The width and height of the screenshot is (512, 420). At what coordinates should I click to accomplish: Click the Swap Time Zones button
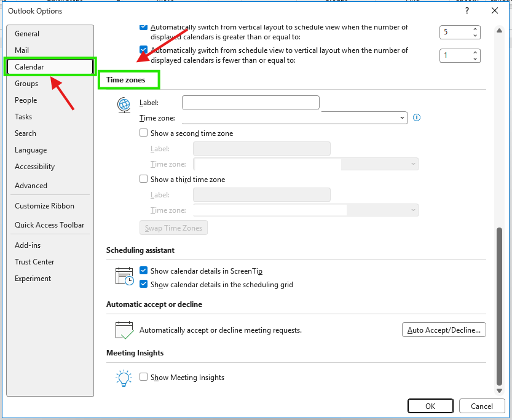pos(173,228)
